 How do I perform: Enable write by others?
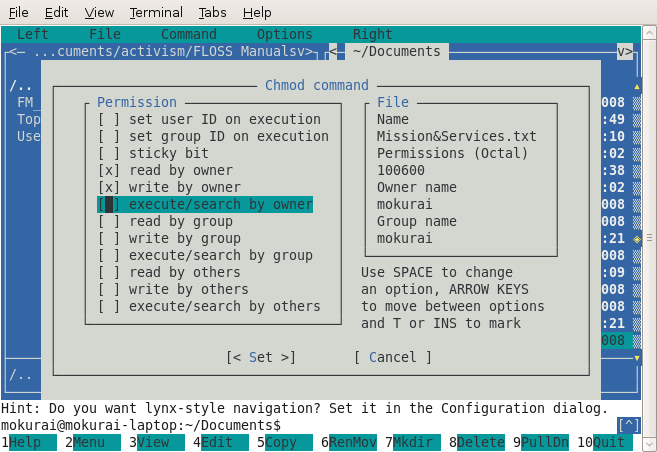point(173,289)
